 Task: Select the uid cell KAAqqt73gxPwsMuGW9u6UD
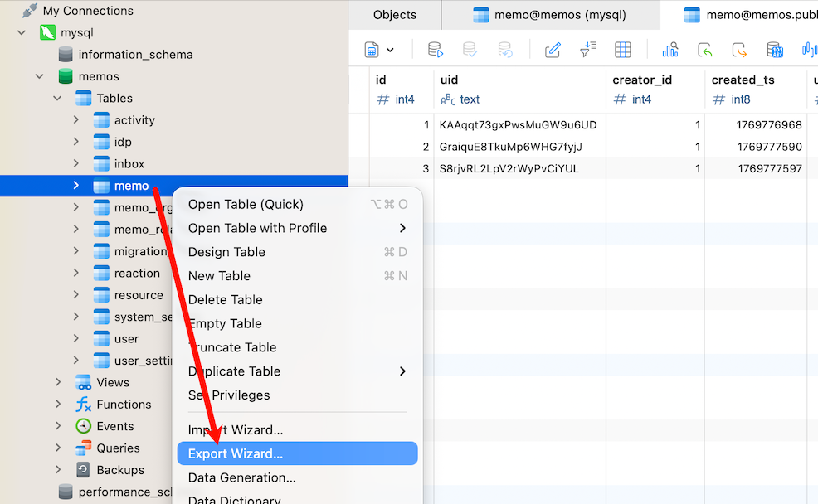(x=518, y=125)
